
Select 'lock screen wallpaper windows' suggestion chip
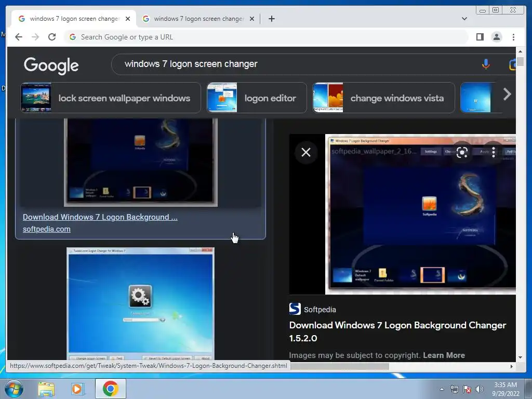tap(111, 98)
